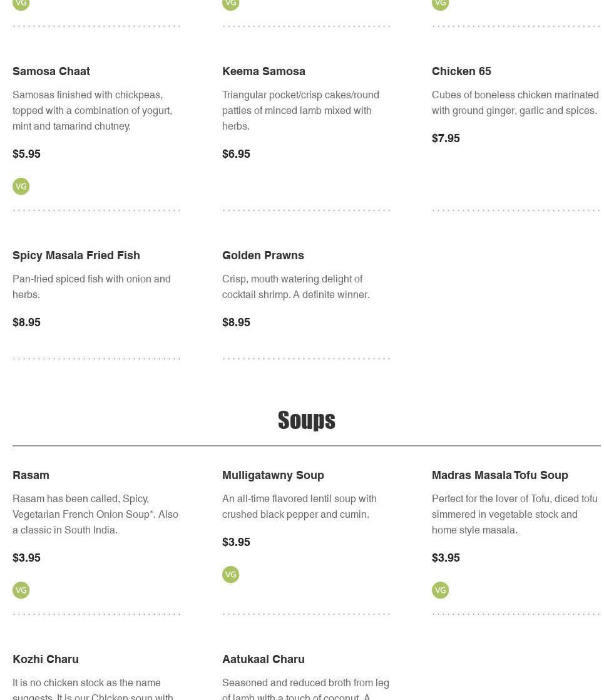Viewport: 604px width, 700px height.
Task: Click the Golden Prawns description text
Action: point(296,287)
